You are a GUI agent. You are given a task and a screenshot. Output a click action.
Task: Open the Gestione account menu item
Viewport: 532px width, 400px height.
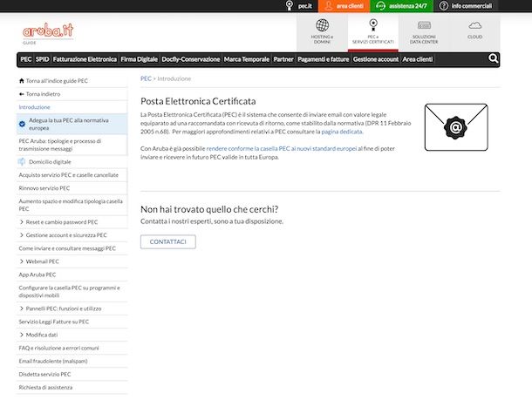(x=376, y=59)
